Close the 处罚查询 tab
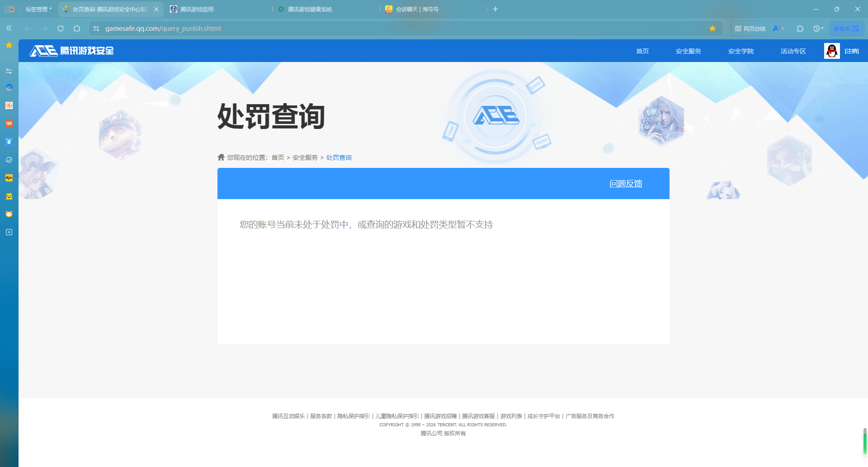 click(156, 9)
